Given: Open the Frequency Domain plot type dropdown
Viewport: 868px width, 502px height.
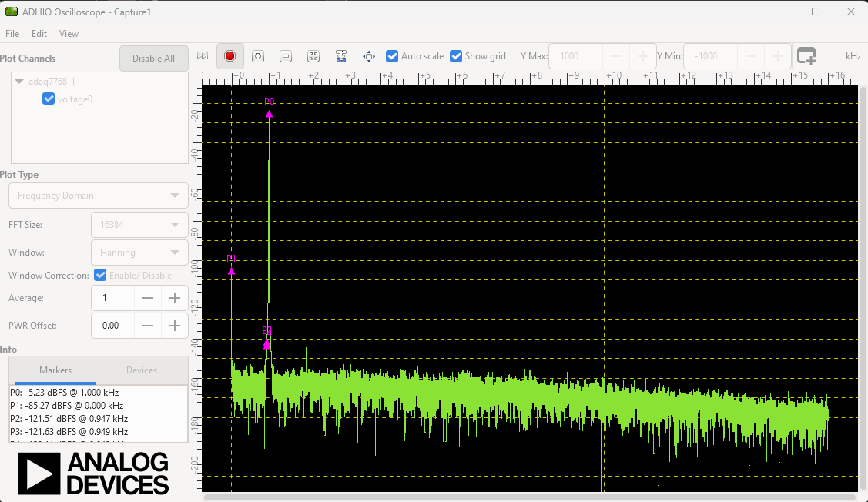Looking at the screenshot, I should (98, 196).
